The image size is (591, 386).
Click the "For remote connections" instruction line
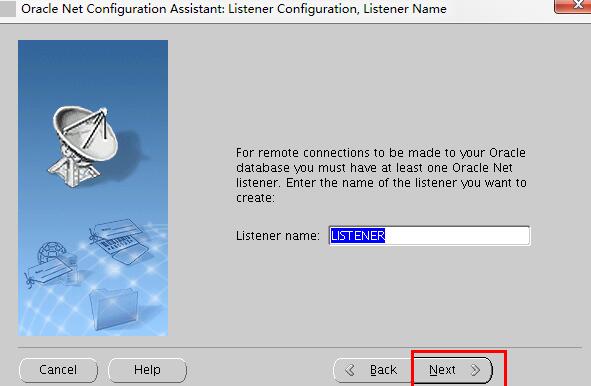pyautogui.click(x=381, y=153)
